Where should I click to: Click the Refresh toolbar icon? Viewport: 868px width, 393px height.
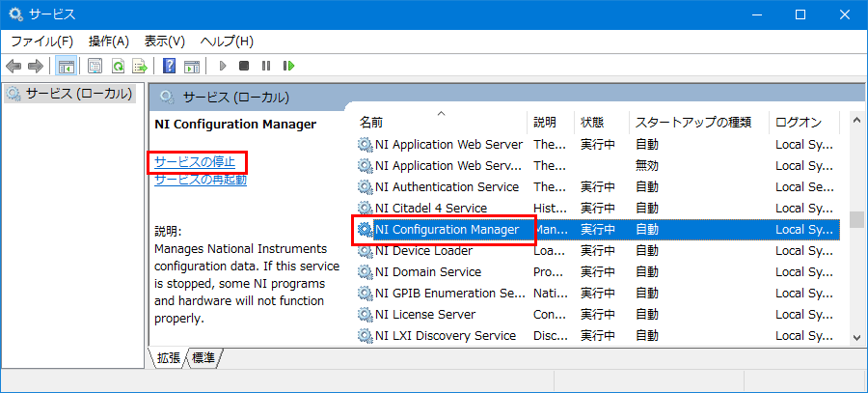click(118, 66)
